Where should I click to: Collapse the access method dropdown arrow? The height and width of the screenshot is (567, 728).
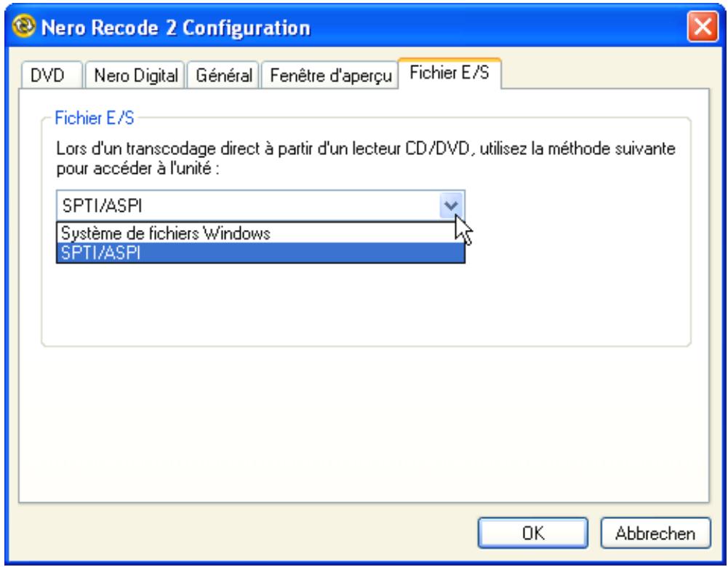pyautogui.click(x=452, y=205)
